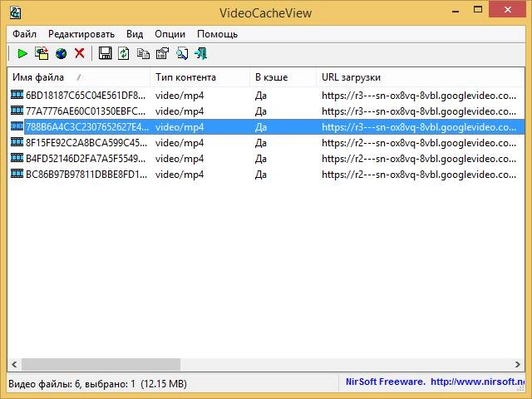Screen dimensions: 532x399
Task: Click film icon of 6BD18187C65C04E561DF8 row
Action: [17, 95]
